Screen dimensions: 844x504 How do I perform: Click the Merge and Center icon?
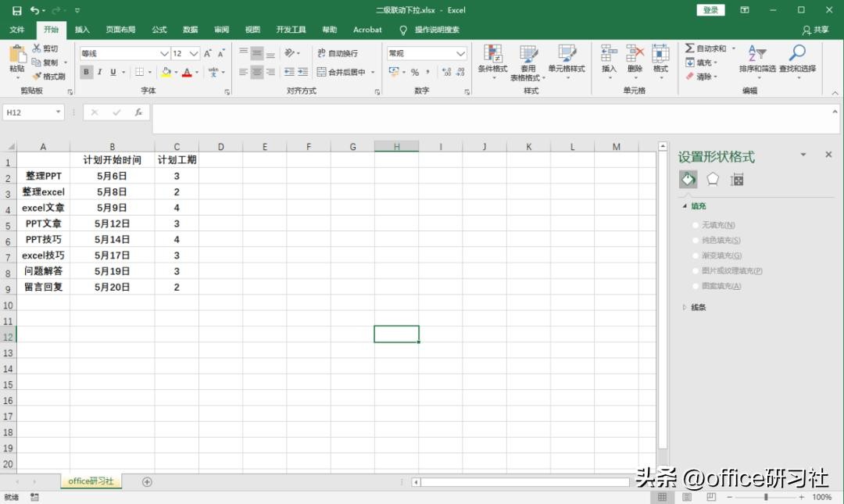(x=321, y=72)
